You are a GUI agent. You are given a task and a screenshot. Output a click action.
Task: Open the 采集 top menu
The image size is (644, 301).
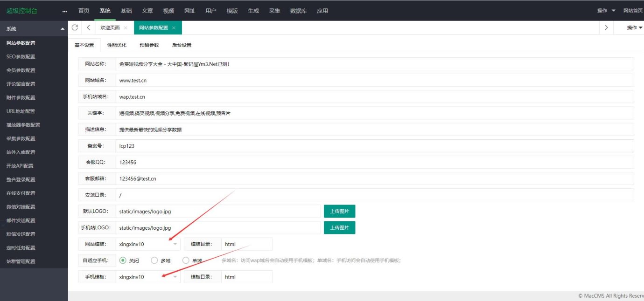[274, 11]
